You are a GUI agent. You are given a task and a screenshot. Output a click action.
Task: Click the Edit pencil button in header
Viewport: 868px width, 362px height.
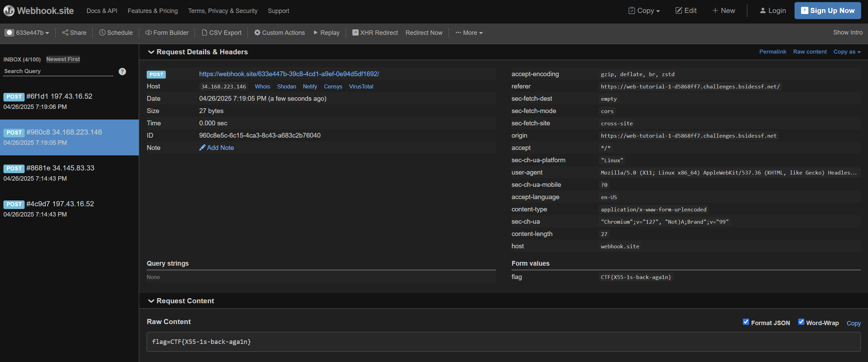[686, 11]
